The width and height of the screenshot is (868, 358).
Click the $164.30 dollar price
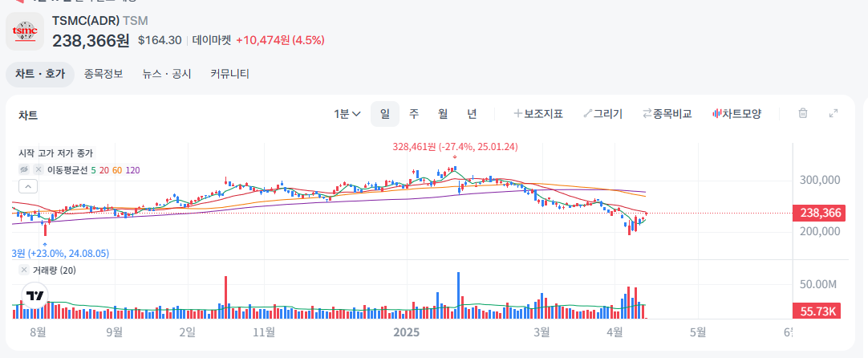pos(160,40)
